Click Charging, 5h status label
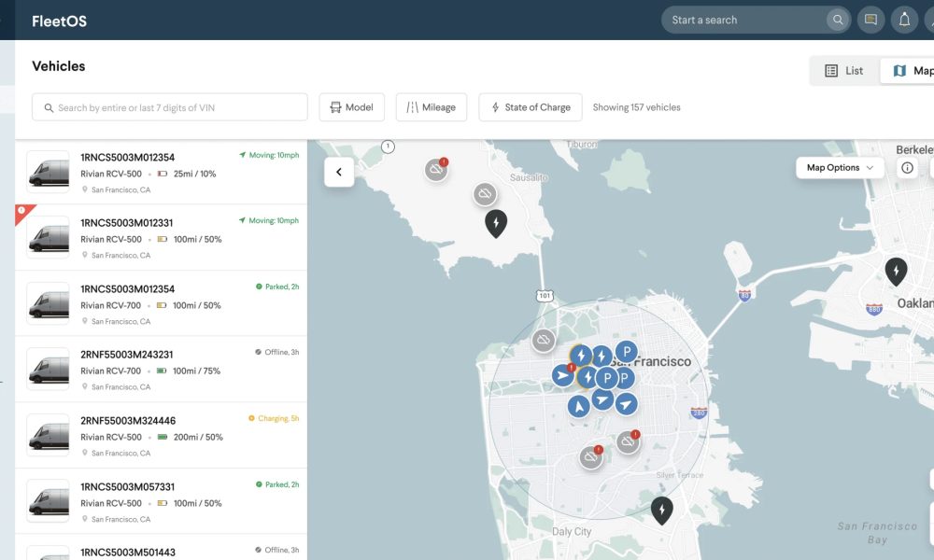The width and height of the screenshot is (934, 560). (274, 418)
